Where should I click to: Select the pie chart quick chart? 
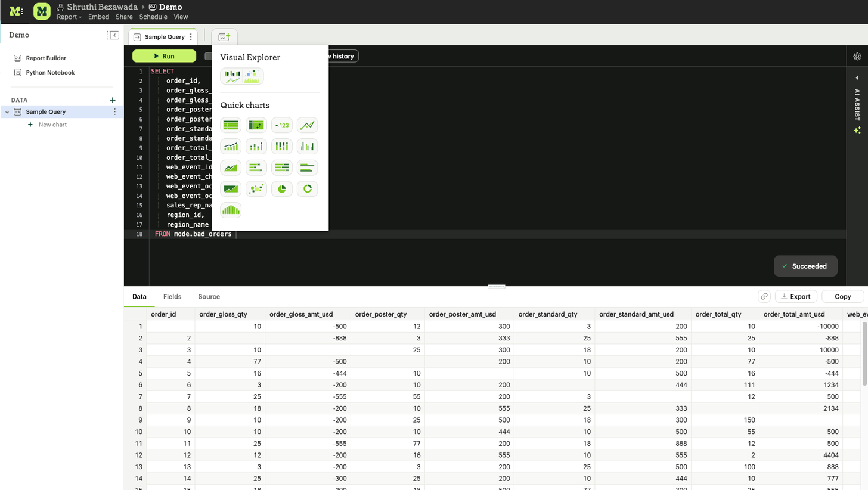pyautogui.click(x=282, y=189)
